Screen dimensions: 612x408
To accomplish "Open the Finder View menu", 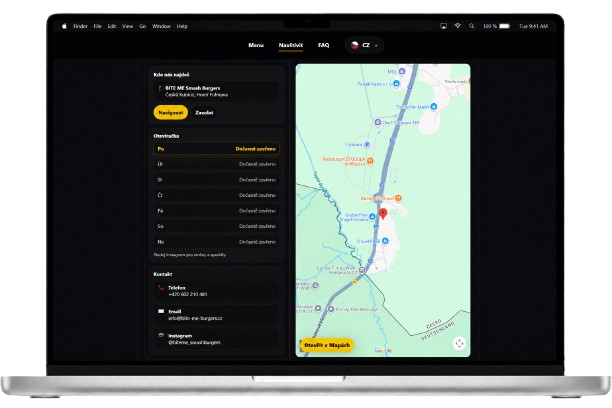I will 127,26.
